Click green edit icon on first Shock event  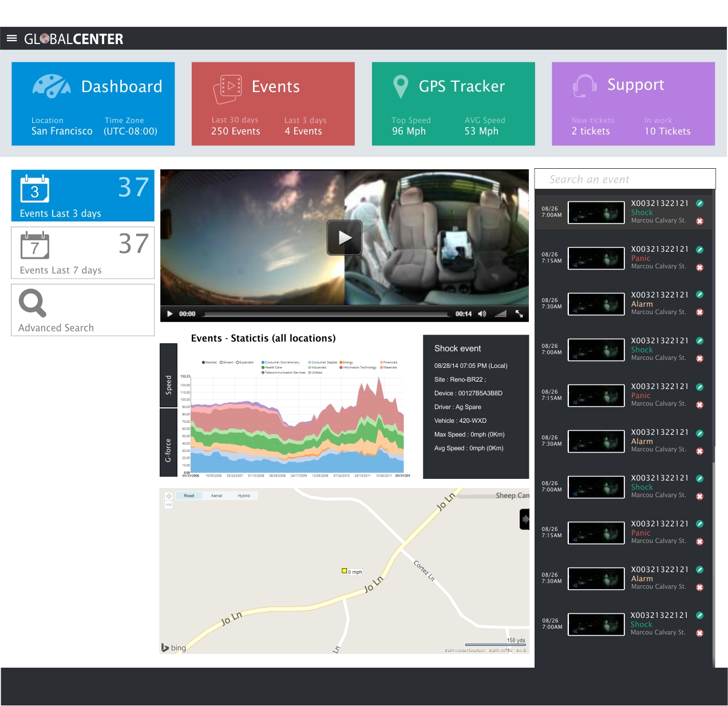699,204
